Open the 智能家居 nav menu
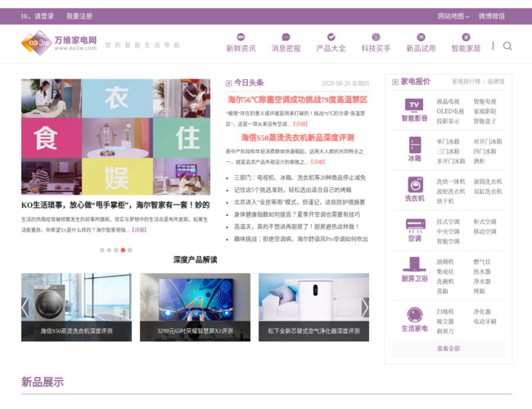This screenshot has width=532, height=409. [466, 48]
